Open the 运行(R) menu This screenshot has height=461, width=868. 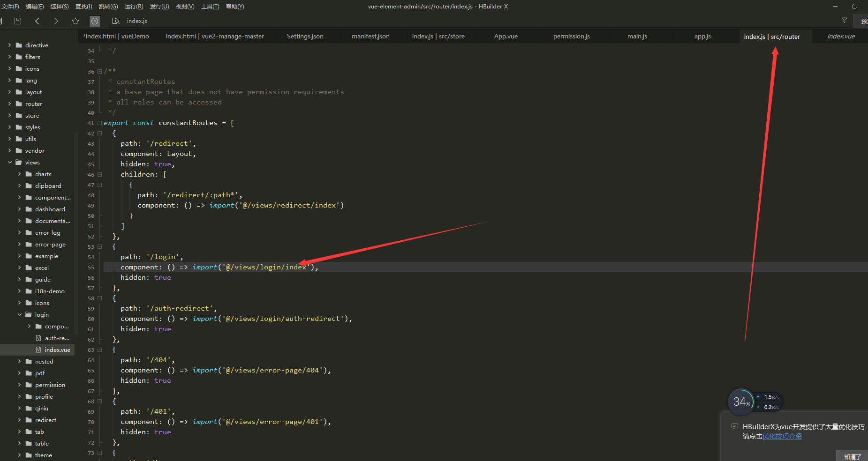[134, 6]
